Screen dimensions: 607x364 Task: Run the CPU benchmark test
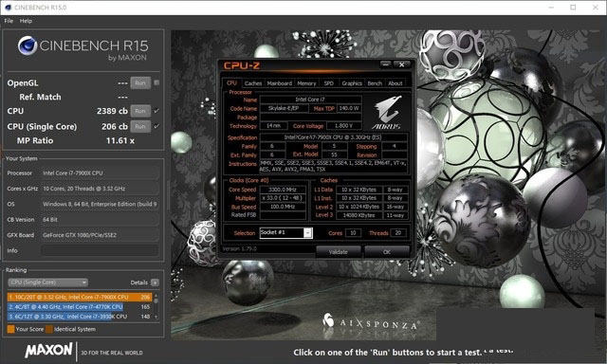(x=140, y=111)
